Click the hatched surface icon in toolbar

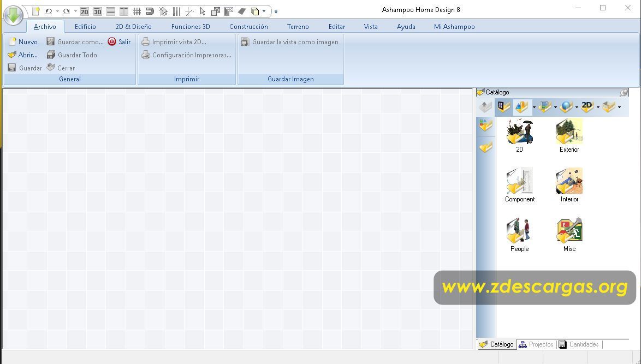229,11
